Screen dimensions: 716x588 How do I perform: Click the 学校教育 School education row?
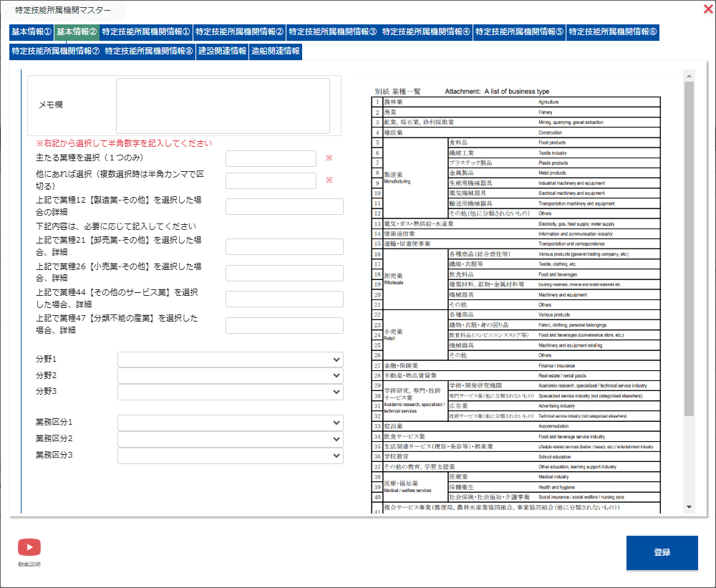click(516, 456)
